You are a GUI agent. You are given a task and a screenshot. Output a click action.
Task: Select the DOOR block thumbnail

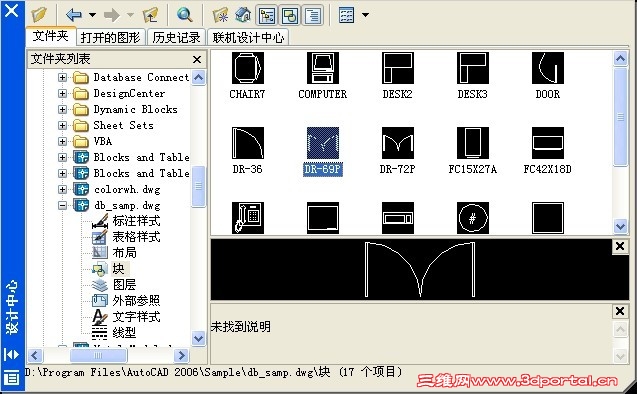pos(548,68)
